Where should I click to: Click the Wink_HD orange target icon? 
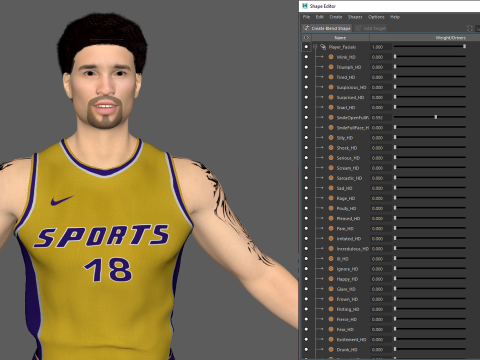[331, 57]
